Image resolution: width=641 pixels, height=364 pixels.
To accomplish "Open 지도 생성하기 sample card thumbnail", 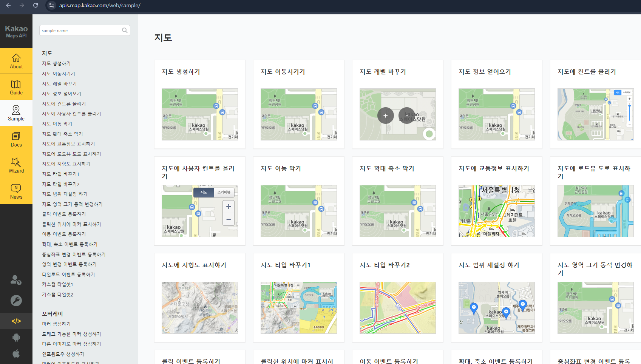I will (200, 114).
